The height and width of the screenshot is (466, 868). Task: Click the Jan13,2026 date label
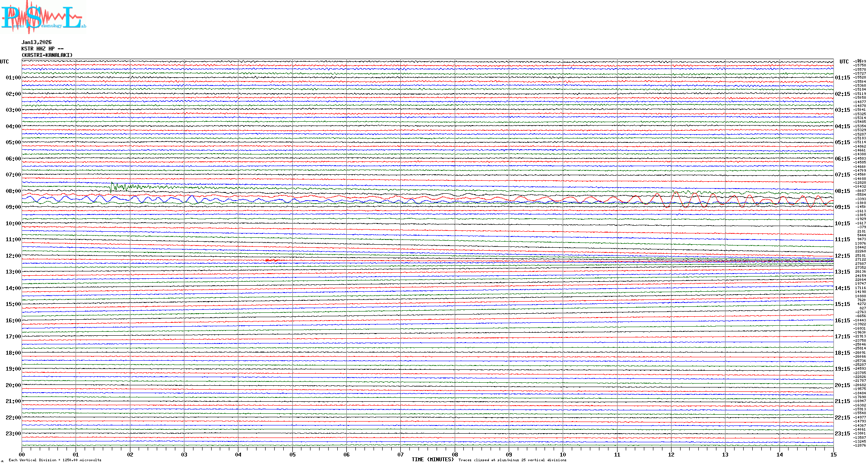click(x=37, y=42)
